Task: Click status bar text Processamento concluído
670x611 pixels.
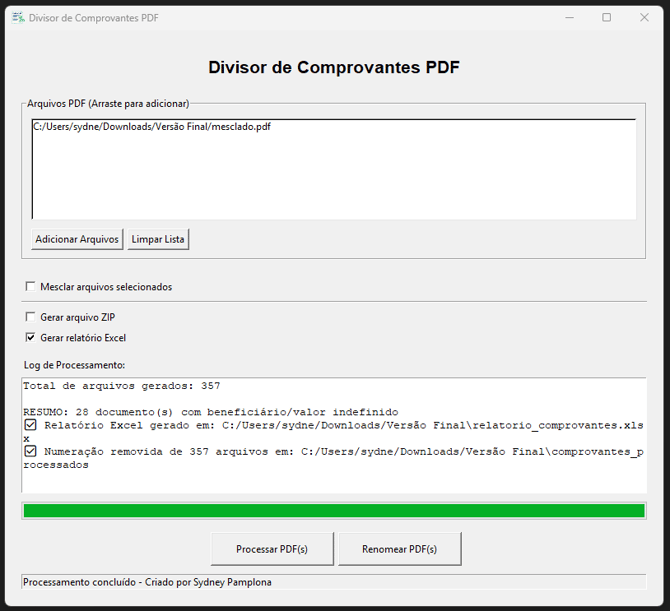Action: click(x=147, y=582)
